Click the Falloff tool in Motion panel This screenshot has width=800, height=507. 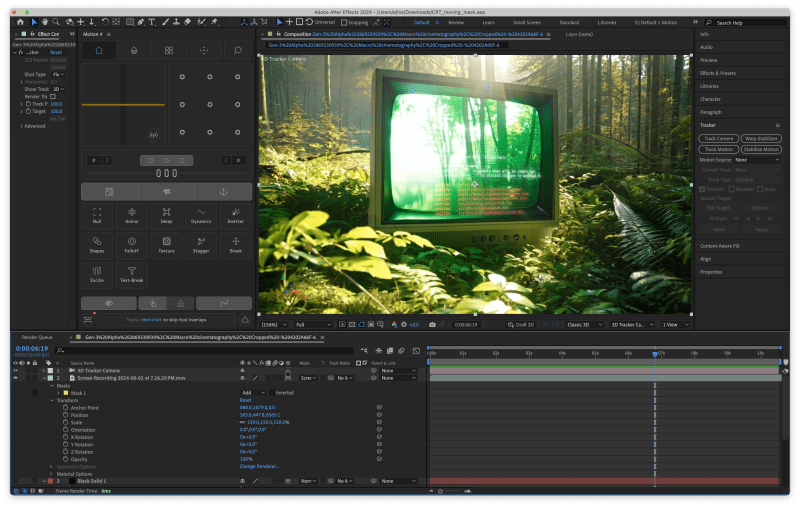pyautogui.click(x=132, y=245)
